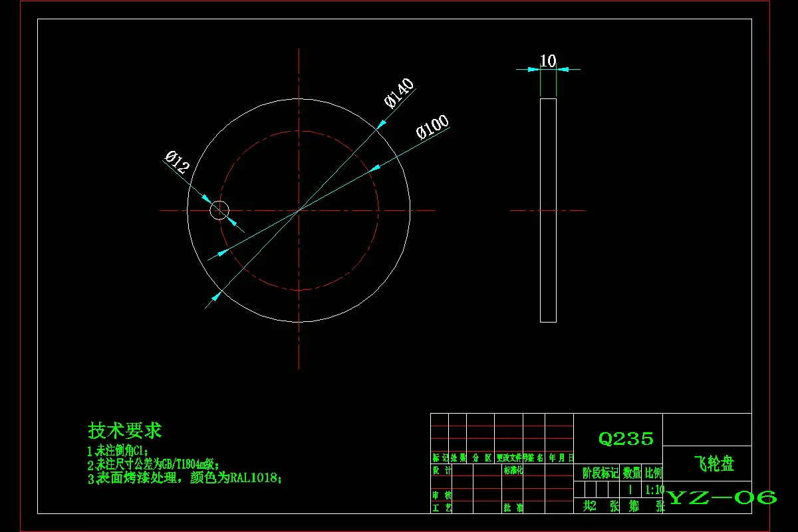
Task: Select the Q235 material text
Action: (x=626, y=439)
